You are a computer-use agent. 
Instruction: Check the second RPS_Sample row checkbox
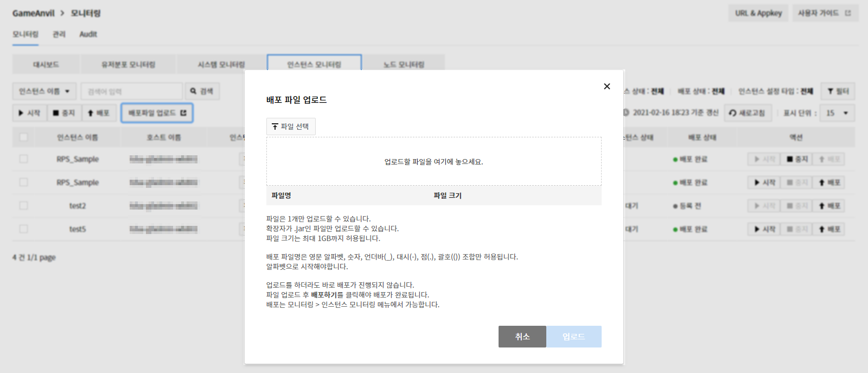point(23,182)
